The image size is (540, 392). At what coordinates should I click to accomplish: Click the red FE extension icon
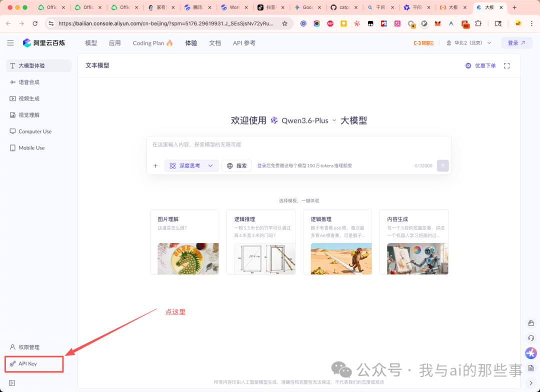coord(384,23)
